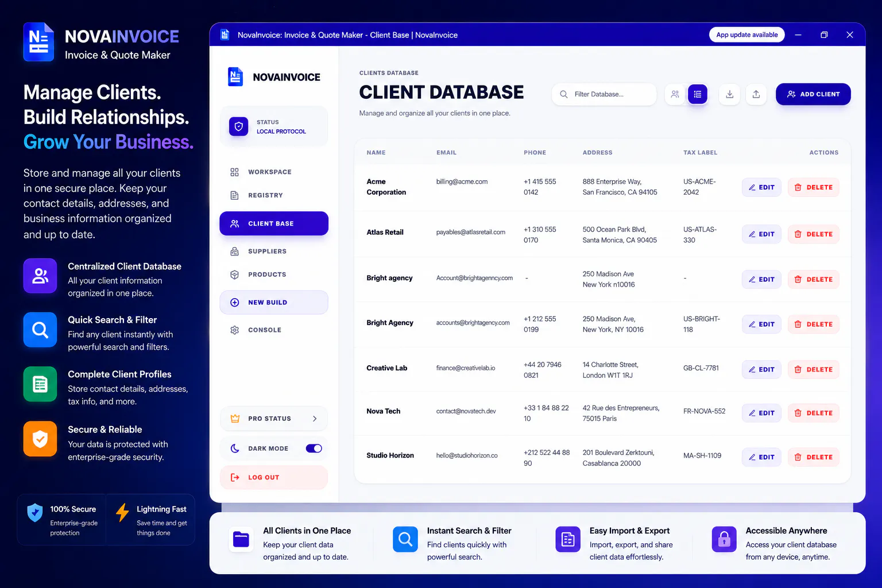Click the Instant Search & Filter icon
Image resolution: width=882 pixels, height=588 pixels.
pos(405,540)
